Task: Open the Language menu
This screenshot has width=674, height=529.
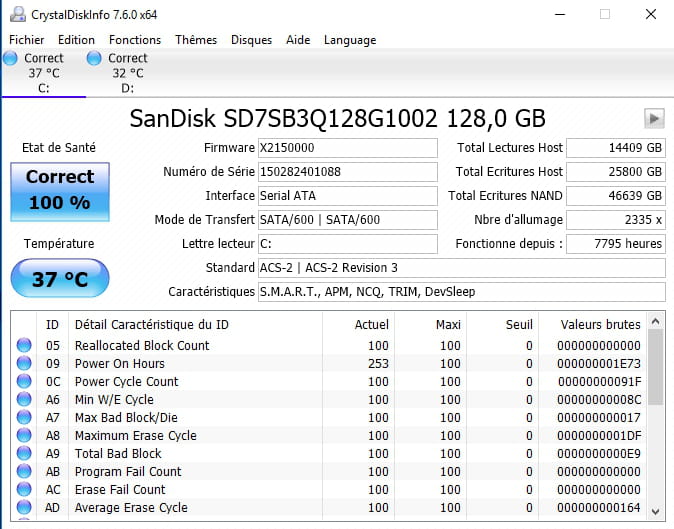Action: 350,40
